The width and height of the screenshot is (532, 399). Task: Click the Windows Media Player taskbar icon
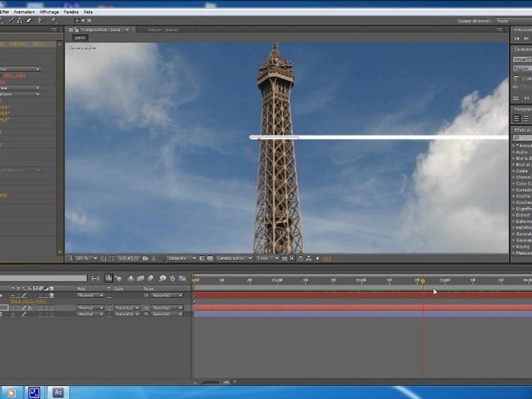pyautogui.click(x=11, y=393)
